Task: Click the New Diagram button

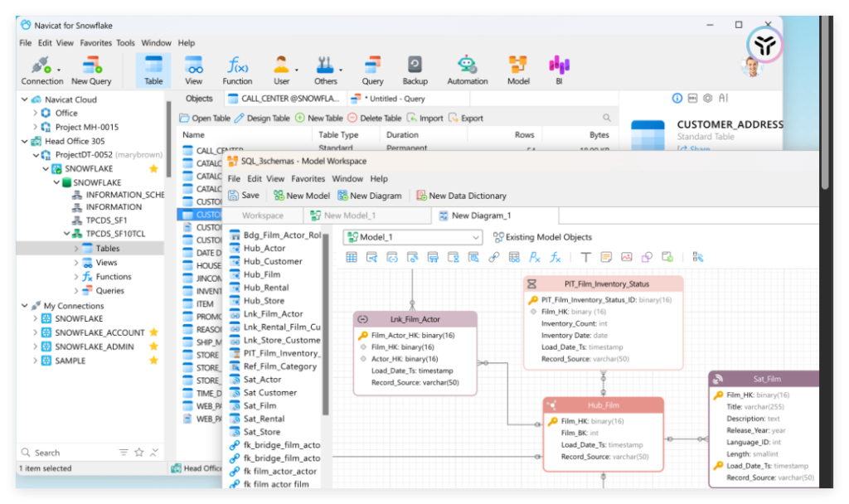Action: 369,196
